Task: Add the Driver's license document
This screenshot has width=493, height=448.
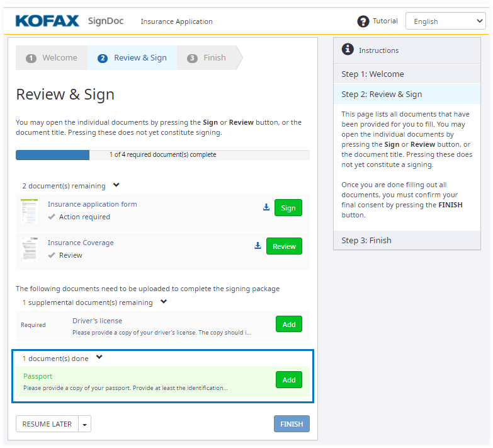Action: click(288, 325)
